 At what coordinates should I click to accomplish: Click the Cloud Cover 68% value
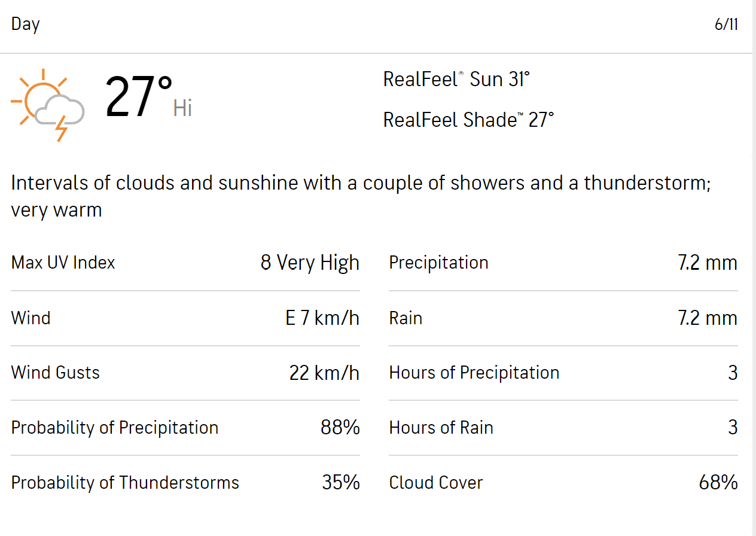(718, 483)
